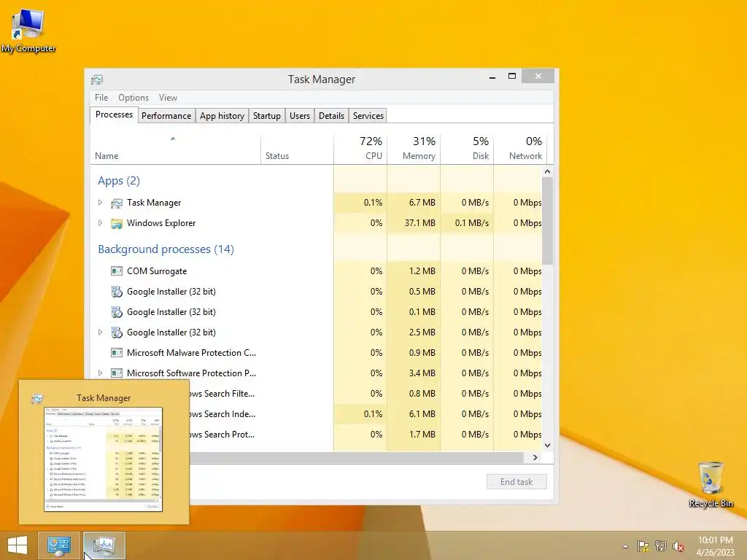Click the COM Surrogate process icon
The height and width of the screenshot is (560, 747).
[x=117, y=271]
